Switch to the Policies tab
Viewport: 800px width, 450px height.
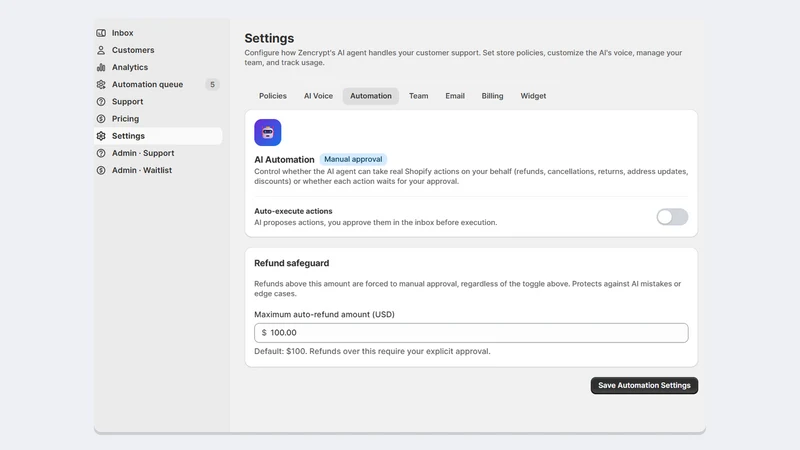272,96
